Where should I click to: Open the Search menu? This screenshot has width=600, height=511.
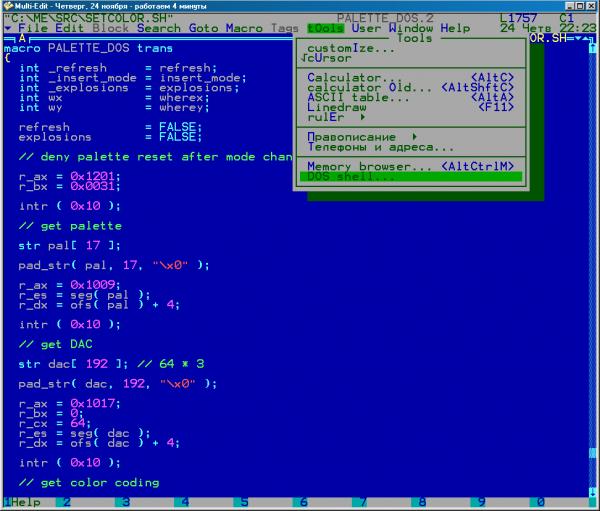click(x=158, y=28)
